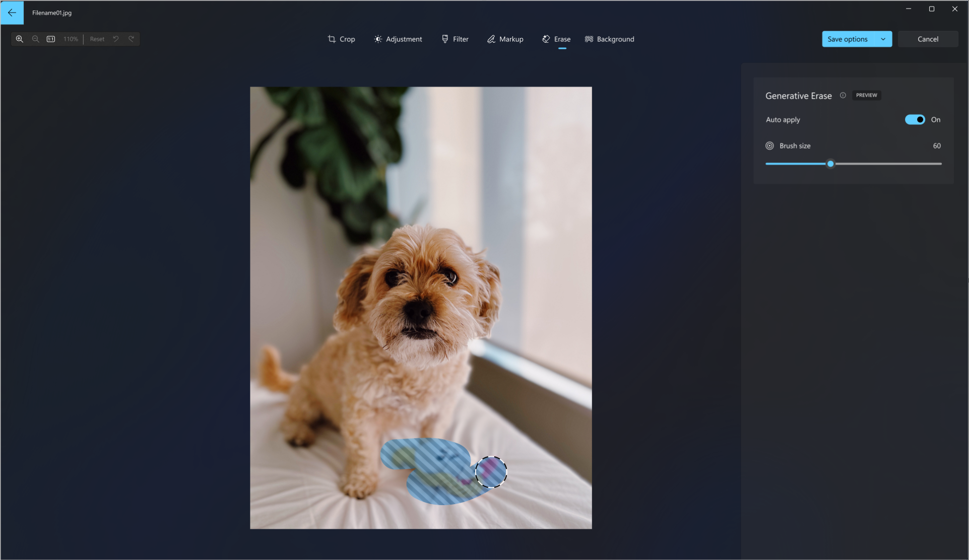Click the Erase tab
The image size is (969, 560).
[556, 39]
